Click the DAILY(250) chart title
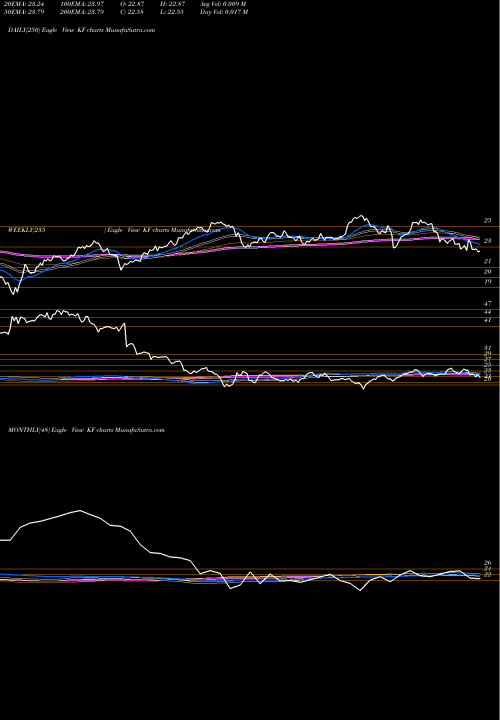Viewport: 500px width, 720px height. (x=82, y=30)
